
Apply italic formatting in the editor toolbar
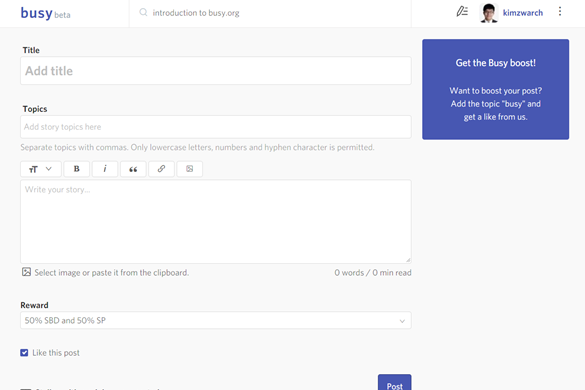tap(105, 169)
